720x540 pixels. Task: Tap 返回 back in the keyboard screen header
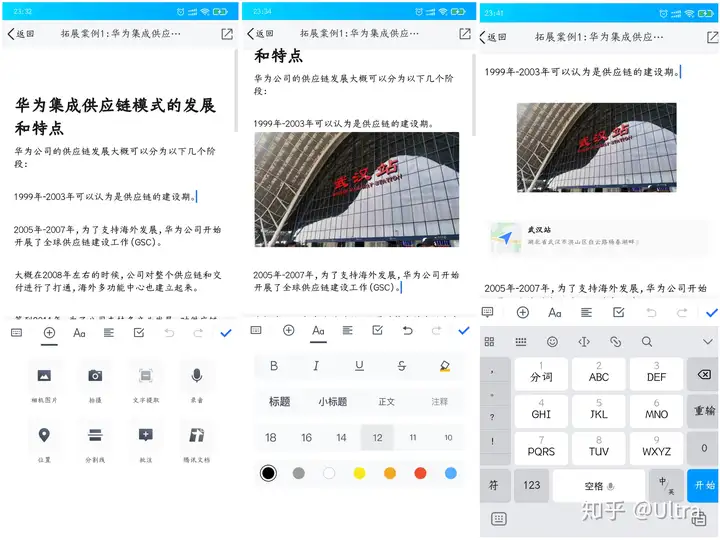click(x=493, y=37)
